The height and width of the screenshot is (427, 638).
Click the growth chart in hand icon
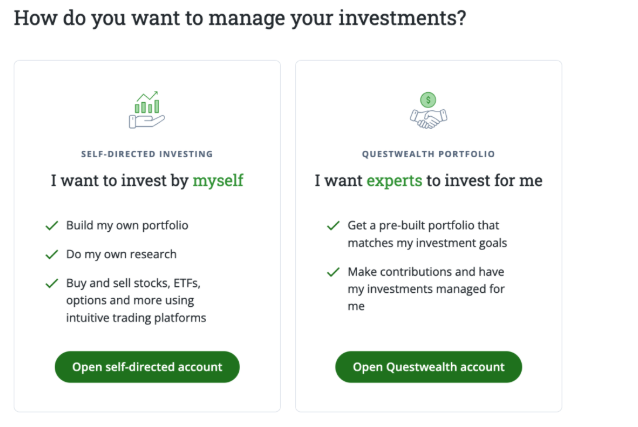click(x=147, y=109)
